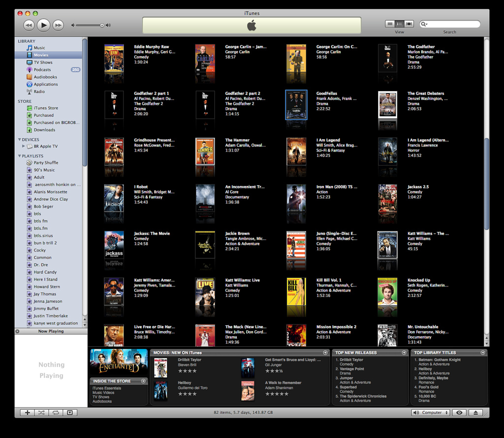Screen dimensions: 504x438
Task: Click the Enchanted store banner
Action: tap(119, 362)
